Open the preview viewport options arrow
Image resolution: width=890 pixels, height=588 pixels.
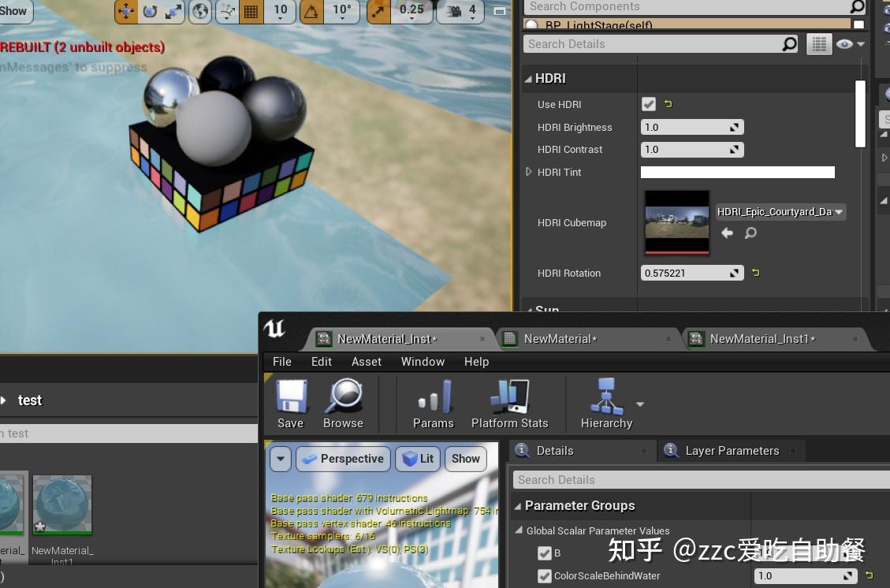coord(281,459)
